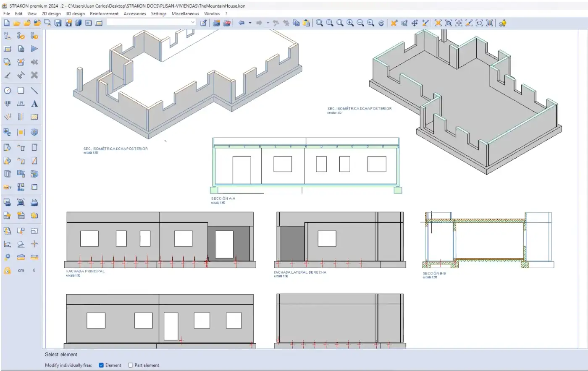Select the copy to clipboard icon

[296, 23]
